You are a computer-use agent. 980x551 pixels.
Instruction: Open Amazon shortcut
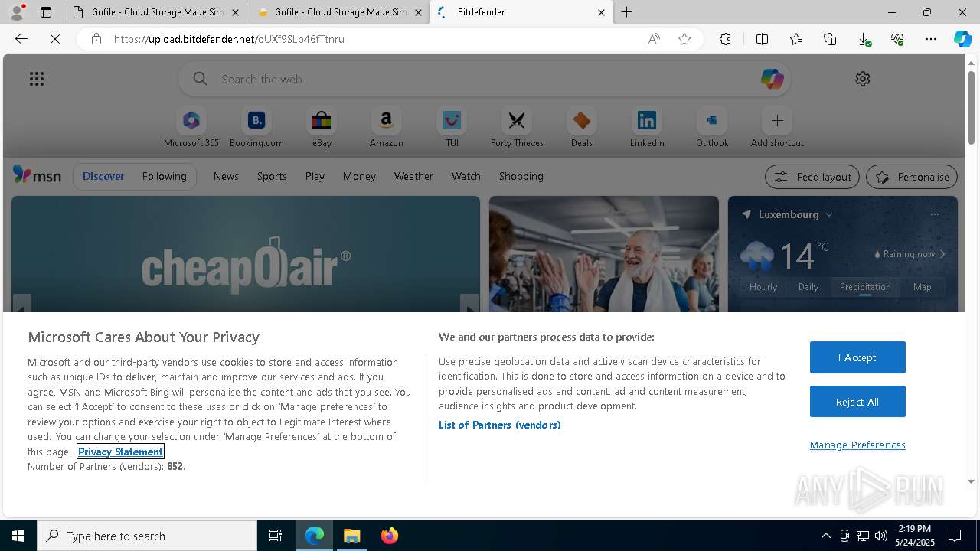point(387,127)
